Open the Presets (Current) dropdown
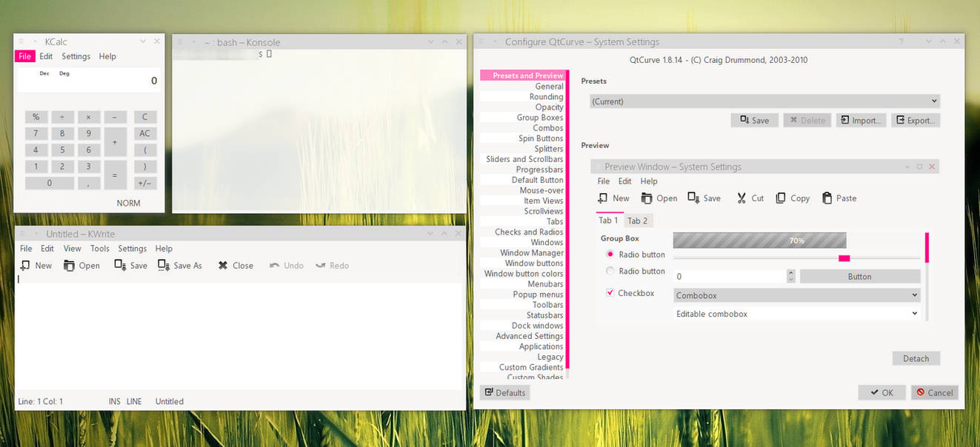980x447 pixels. [x=764, y=101]
